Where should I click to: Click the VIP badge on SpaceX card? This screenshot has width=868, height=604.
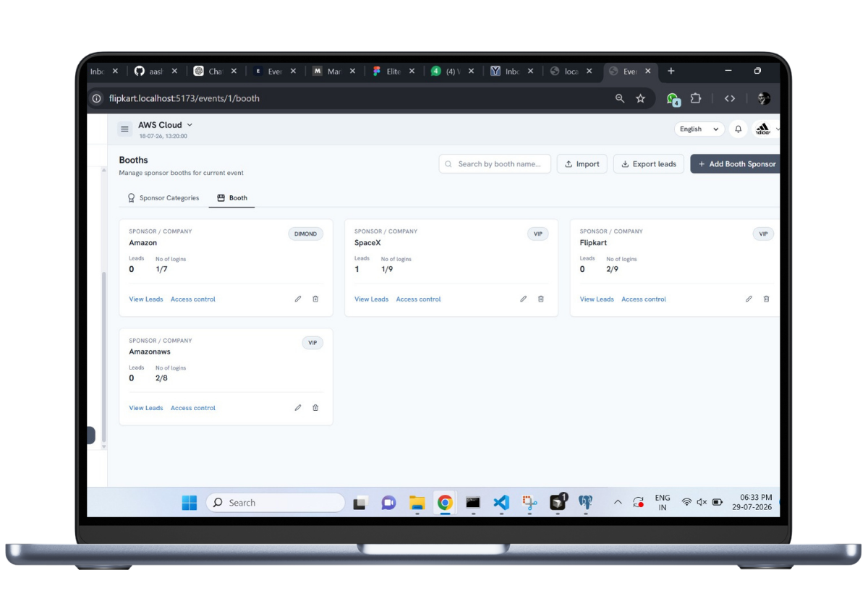pyautogui.click(x=538, y=234)
